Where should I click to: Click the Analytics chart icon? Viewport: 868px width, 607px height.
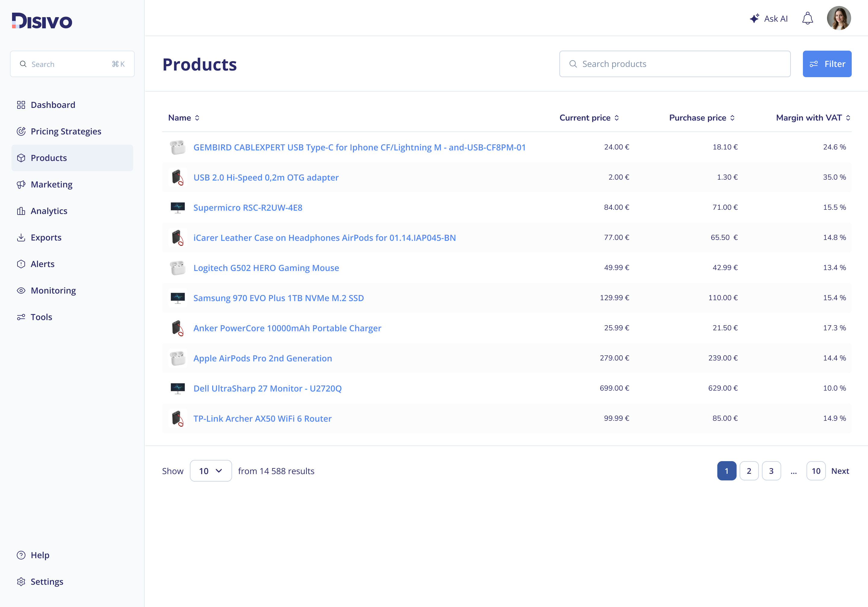pos(21,211)
